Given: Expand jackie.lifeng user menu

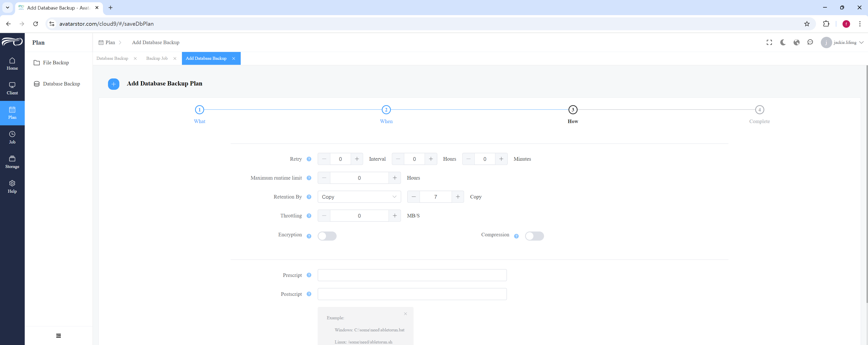Looking at the screenshot, I should coord(842,42).
